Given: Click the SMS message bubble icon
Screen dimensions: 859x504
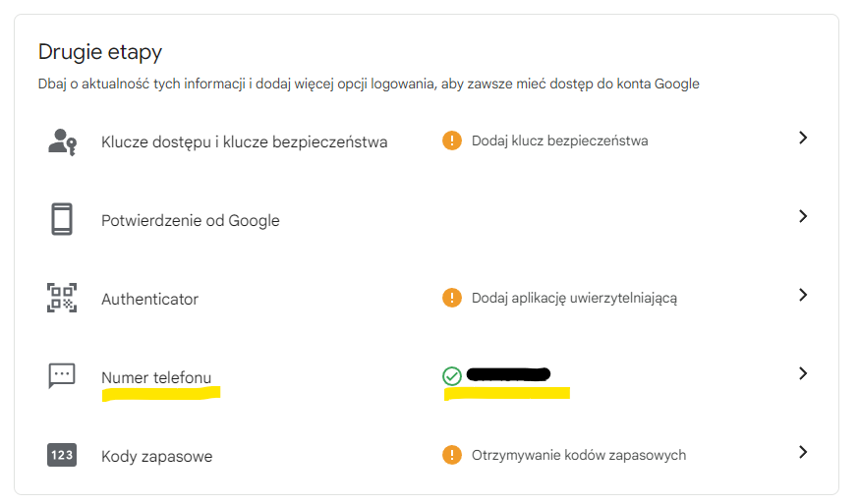Looking at the screenshot, I should point(62,375).
